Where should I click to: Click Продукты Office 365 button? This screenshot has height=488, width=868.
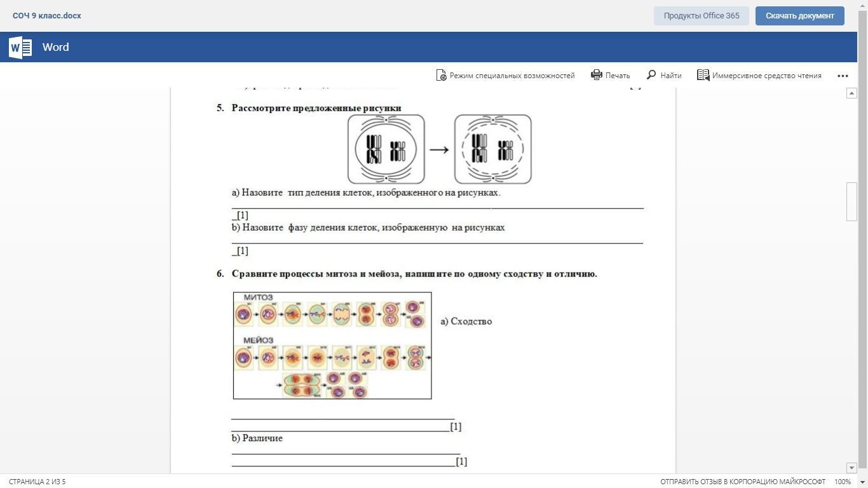click(x=702, y=16)
